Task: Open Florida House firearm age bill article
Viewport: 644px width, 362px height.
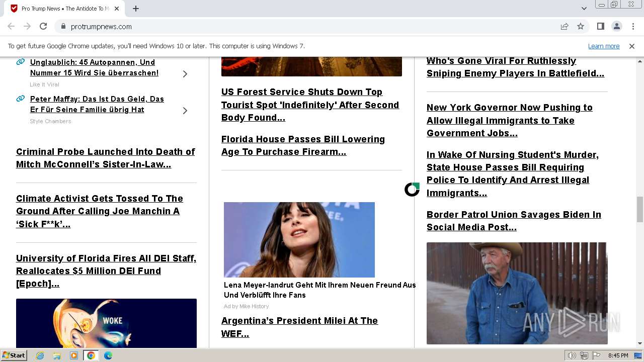Action: 303,145
